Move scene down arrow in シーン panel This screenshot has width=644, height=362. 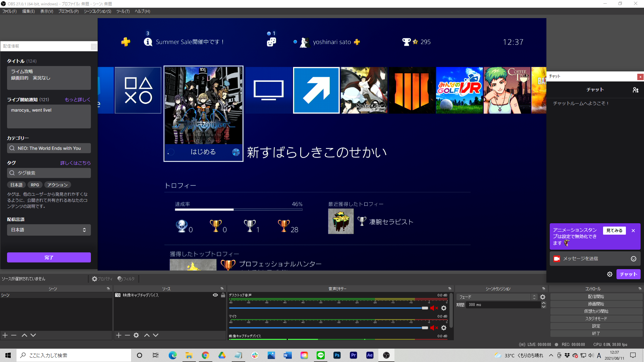click(x=33, y=335)
